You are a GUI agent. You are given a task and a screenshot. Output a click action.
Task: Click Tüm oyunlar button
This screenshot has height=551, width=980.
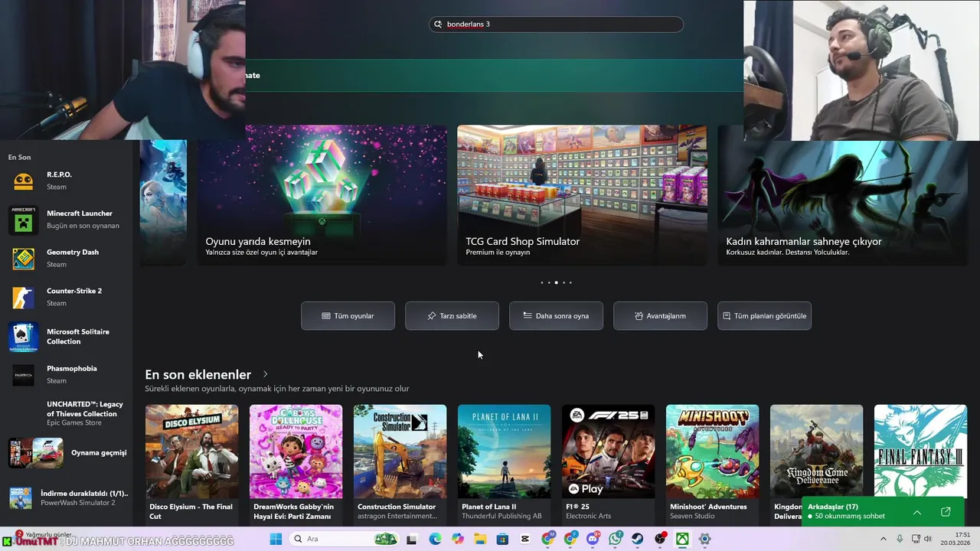click(348, 315)
